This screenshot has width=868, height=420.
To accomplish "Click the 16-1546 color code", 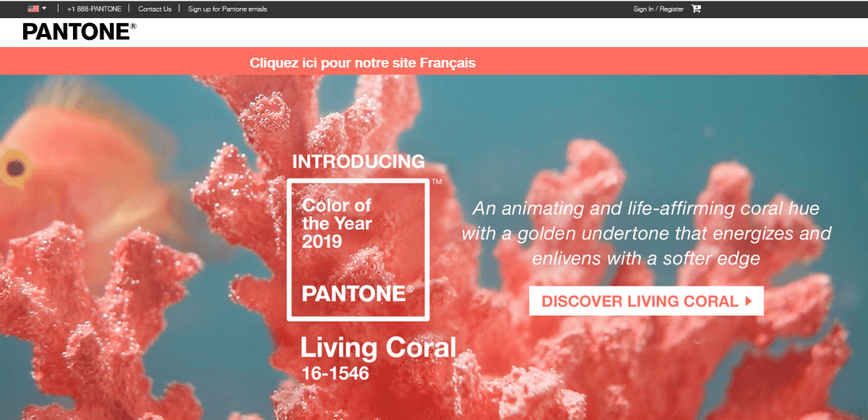I will tap(335, 374).
